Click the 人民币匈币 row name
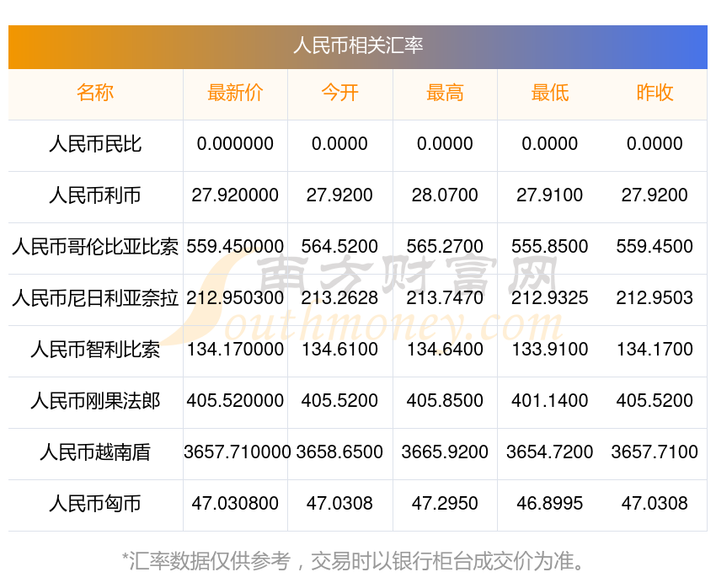Viewport: 716px width, 588px height. [95, 504]
